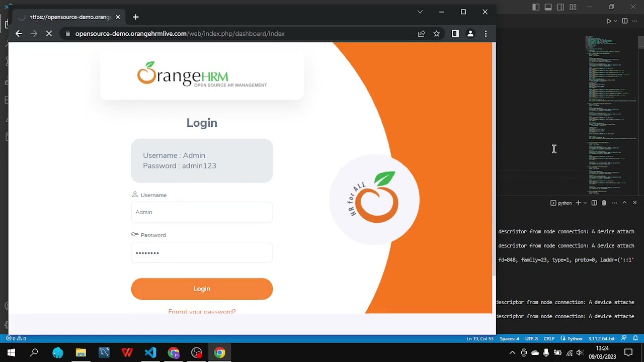Screen dimensions: 644x362
Task: Switch to VS Code from the taskbar
Action: click(150, 353)
